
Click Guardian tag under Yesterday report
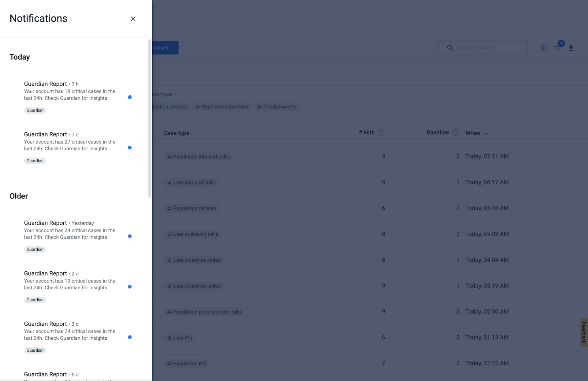(35, 249)
